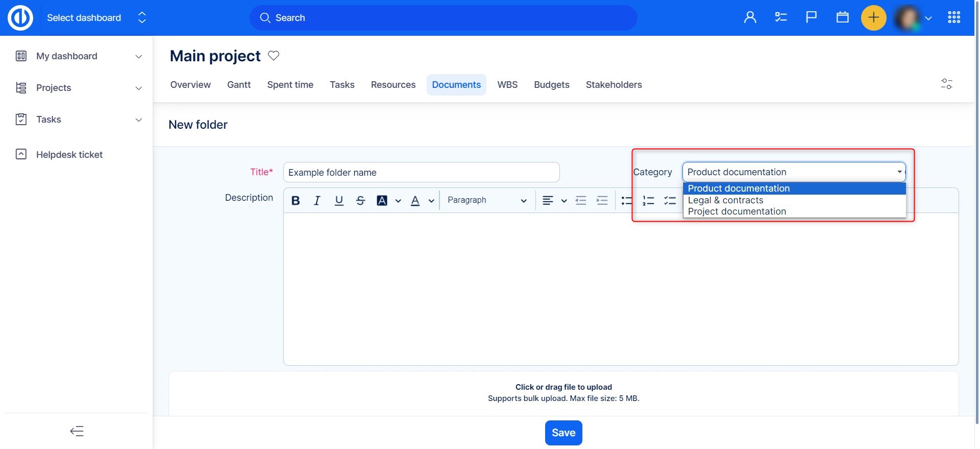The height and width of the screenshot is (449, 980).
Task: Collapse the left sidebar menu
Action: [77, 432]
